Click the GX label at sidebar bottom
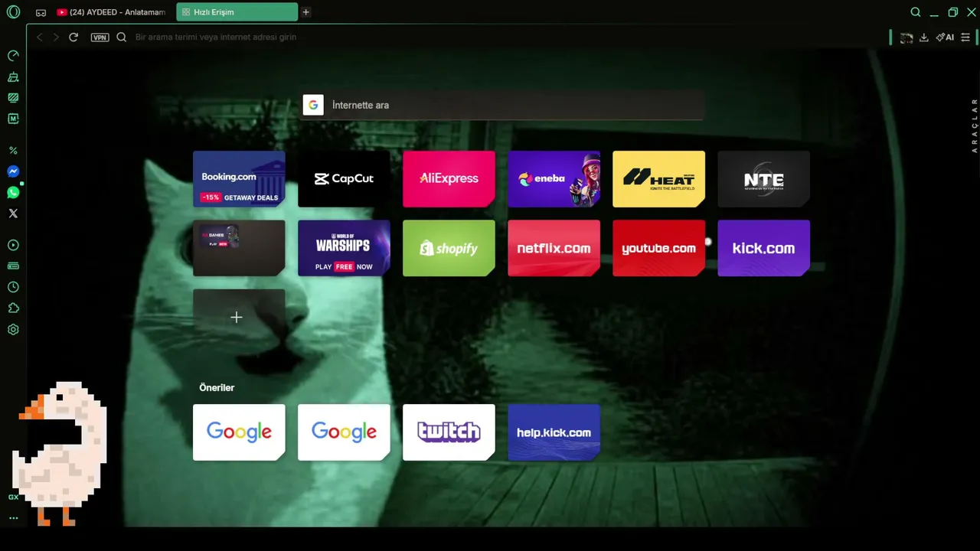980x551 pixels. [13, 497]
